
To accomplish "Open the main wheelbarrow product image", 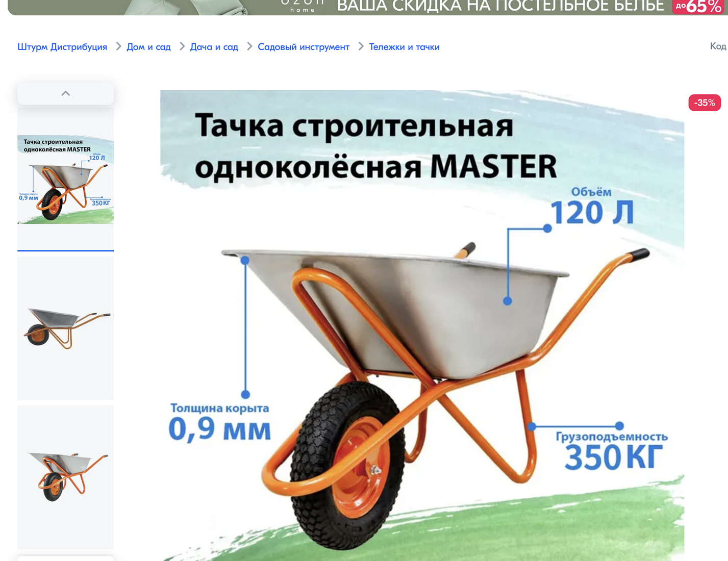I will (x=422, y=326).
